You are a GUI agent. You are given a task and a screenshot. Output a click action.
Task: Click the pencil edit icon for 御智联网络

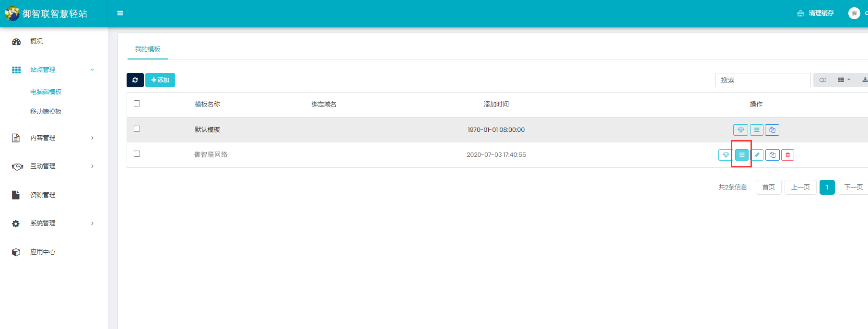757,155
